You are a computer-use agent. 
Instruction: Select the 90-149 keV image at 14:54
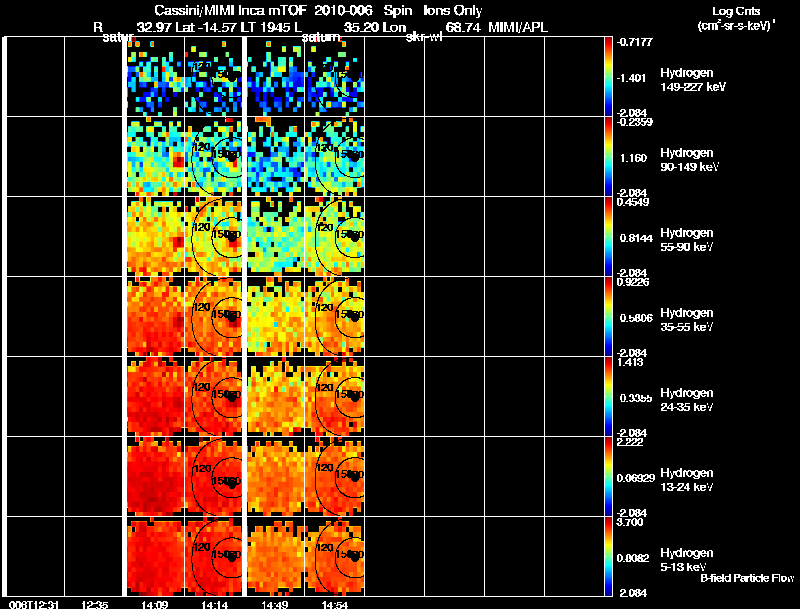tap(335, 157)
